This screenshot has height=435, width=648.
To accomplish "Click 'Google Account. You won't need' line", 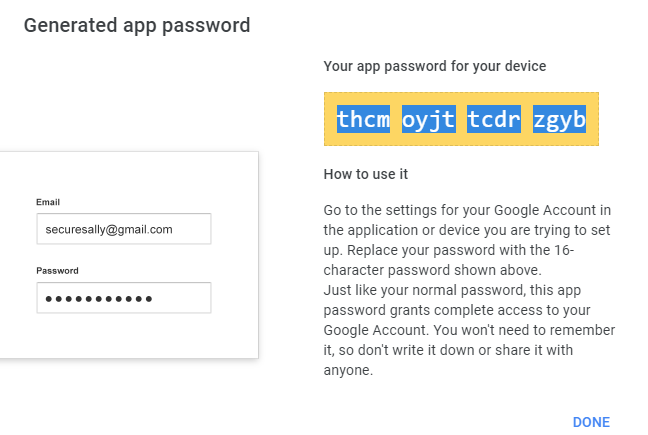I will click(x=469, y=330).
